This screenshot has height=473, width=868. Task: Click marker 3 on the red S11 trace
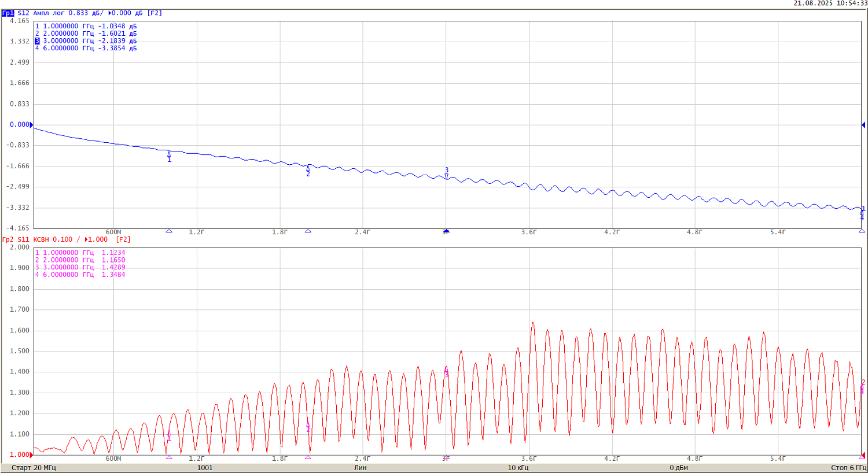point(446,370)
